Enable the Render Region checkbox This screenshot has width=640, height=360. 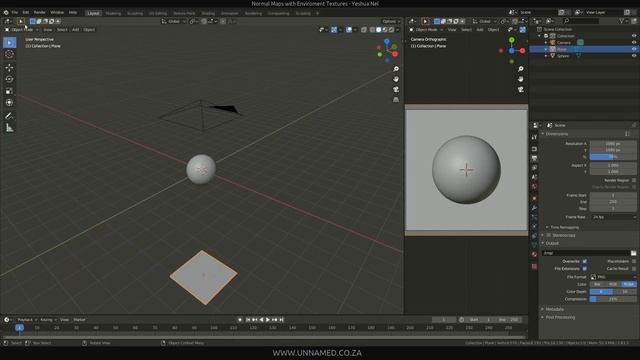(x=633, y=180)
